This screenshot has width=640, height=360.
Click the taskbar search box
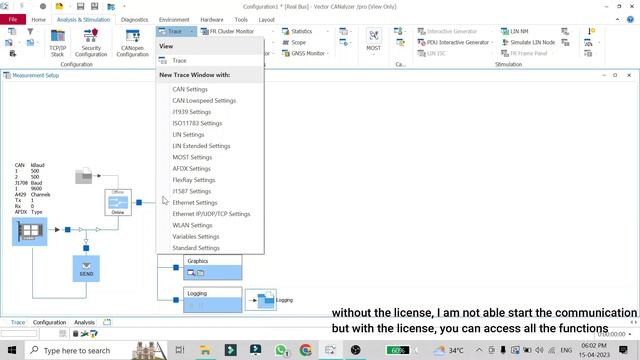coord(96,350)
